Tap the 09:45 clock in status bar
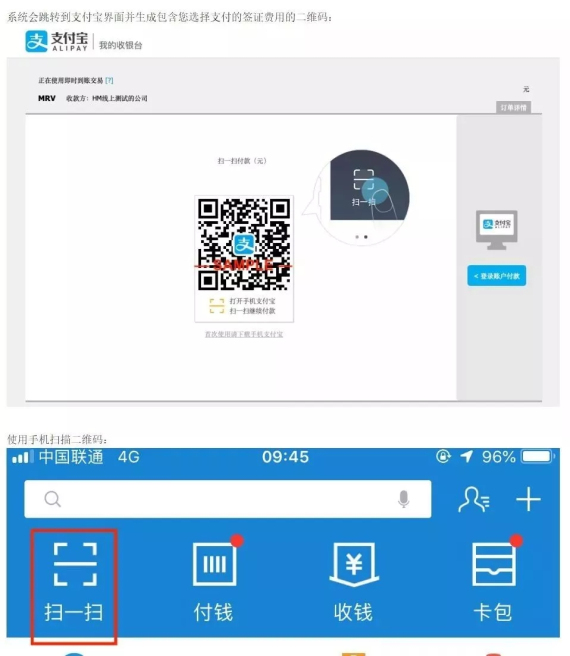Image resolution: width=570 pixels, height=656 pixels. [285, 457]
